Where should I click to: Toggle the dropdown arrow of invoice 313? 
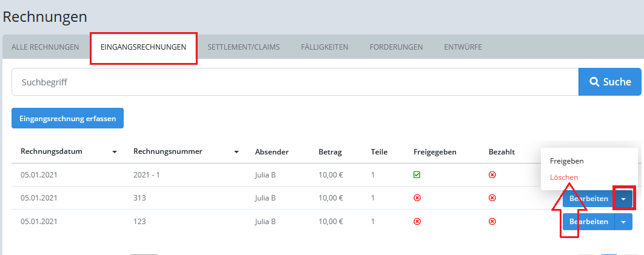coord(623,199)
